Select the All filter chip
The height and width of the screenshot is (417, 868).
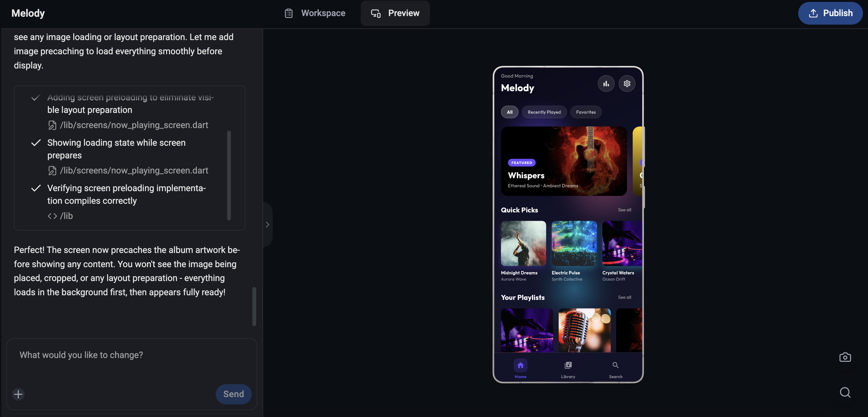pos(509,112)
